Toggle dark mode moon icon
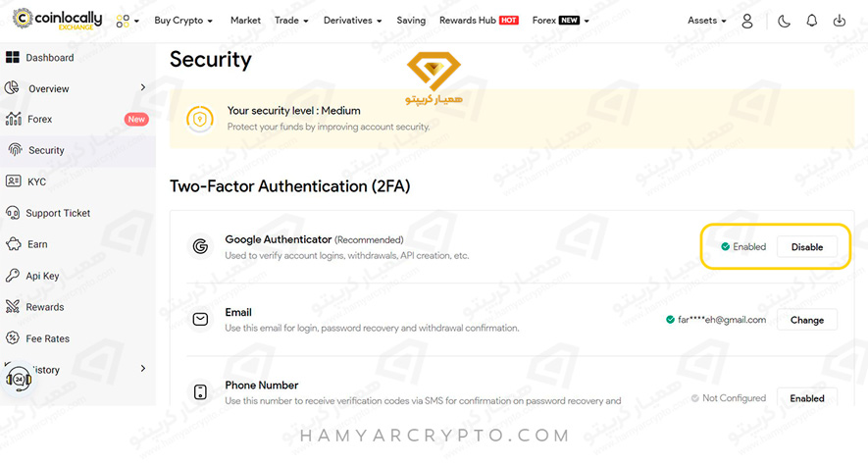868x464 pixels. pos(784,21)
